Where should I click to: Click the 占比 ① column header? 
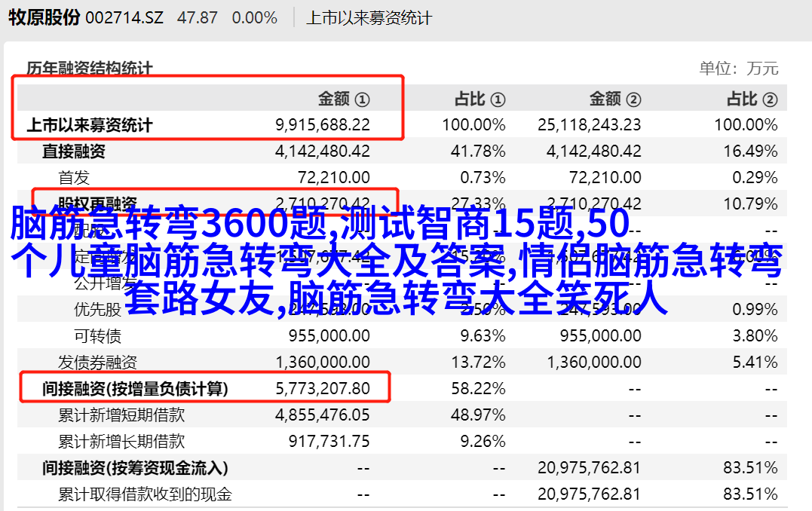[x=479, y=99]
